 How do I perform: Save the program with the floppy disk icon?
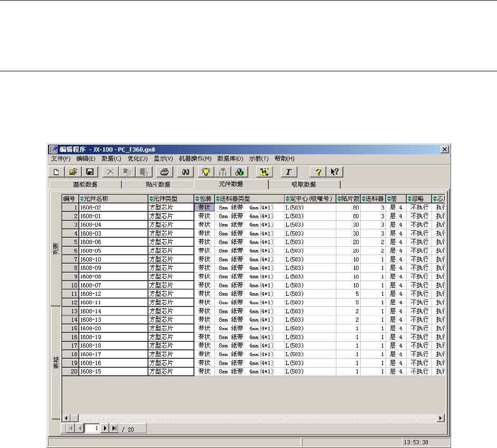pyautogui.click(x=90, y=172)
